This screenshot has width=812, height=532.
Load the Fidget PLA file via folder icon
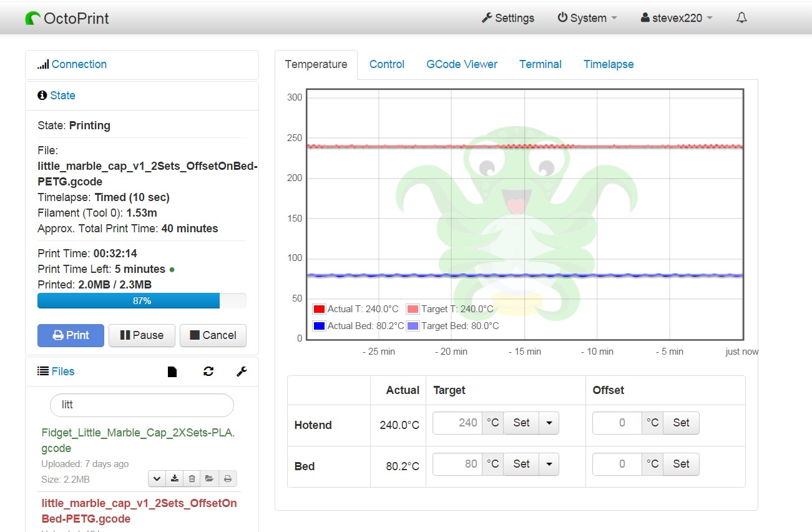tap(210, 479)
